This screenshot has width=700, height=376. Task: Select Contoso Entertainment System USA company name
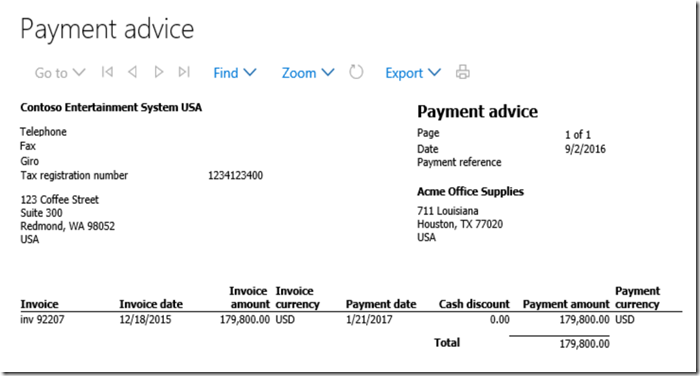click(x=111, y=107)
